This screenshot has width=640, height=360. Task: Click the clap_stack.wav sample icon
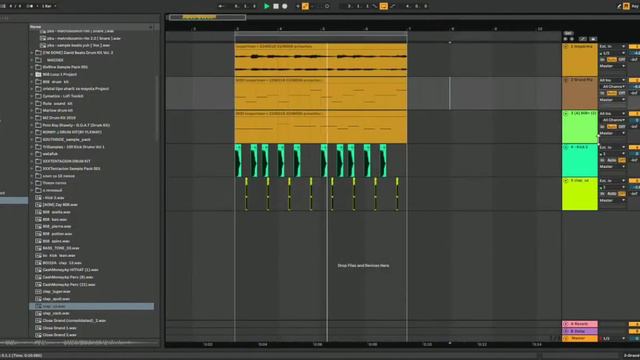tap(38, 313)
